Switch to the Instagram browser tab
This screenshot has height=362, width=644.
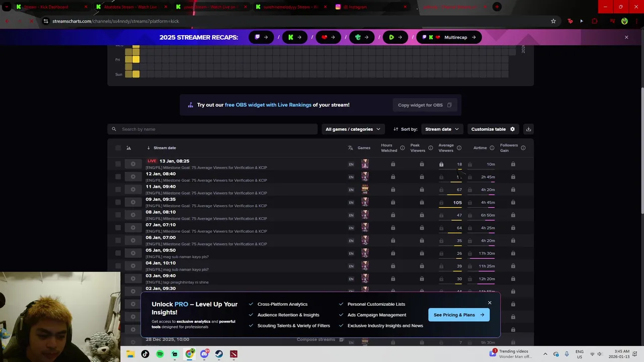click(x=371, y=7)
